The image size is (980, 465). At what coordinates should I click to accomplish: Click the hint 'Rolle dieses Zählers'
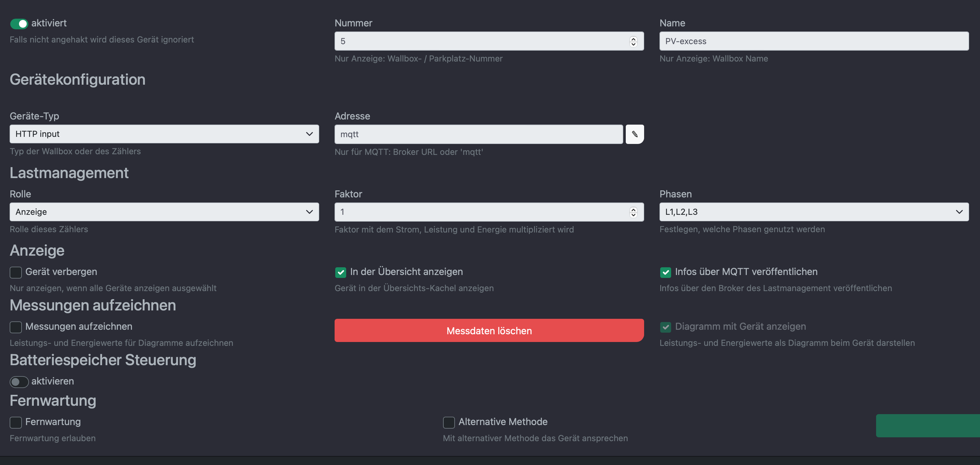[x=49, y=229]
